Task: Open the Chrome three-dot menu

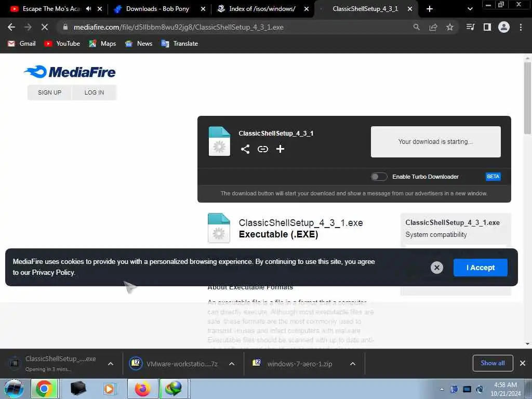Action: [521, 27]
